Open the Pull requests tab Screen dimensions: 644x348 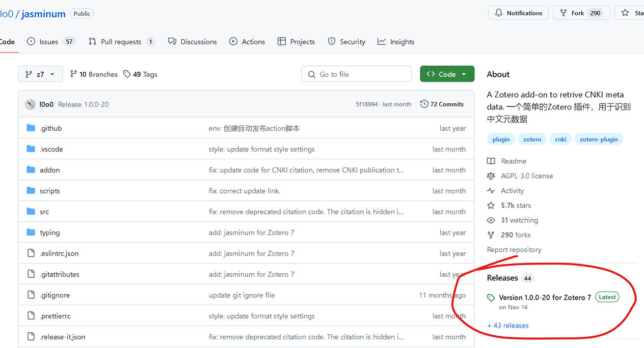121,42
